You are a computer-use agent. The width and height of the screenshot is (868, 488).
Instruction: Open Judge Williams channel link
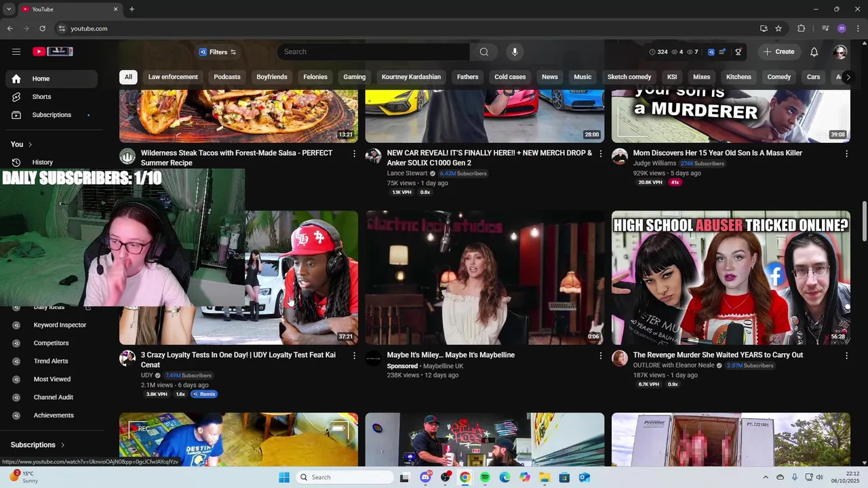point(654,163)
